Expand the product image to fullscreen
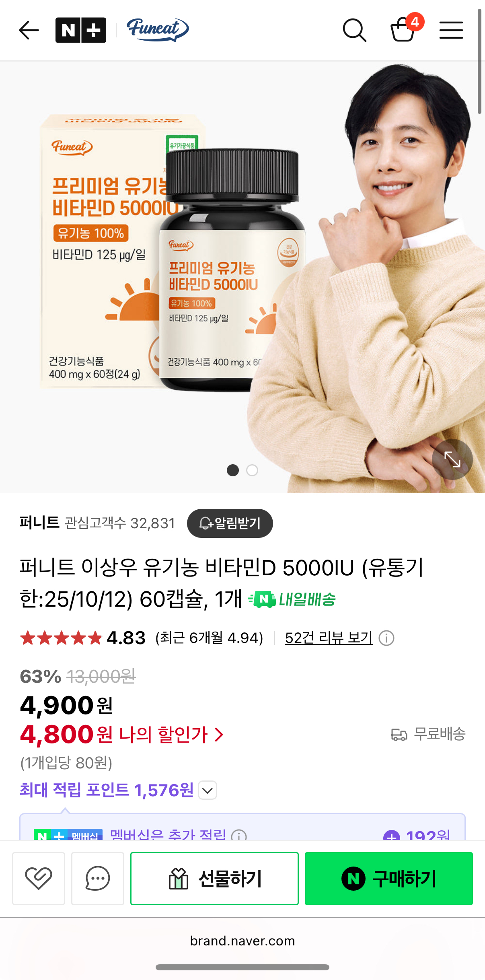The width and height of the screenshot is (485, 980). tap(452, 459)
